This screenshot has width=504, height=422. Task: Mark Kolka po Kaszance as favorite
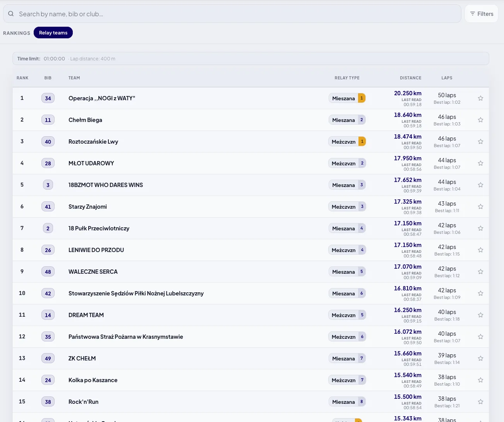click(x=480, y=380)
